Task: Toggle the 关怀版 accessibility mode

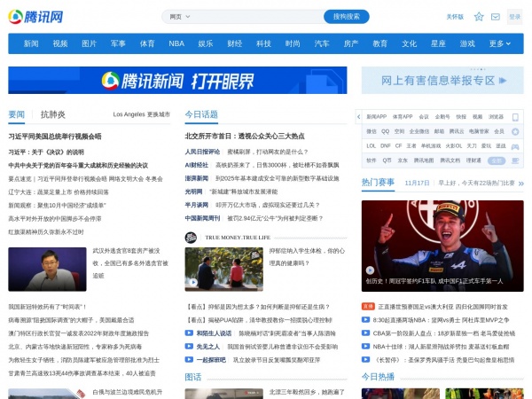Action: click(x=455, y=16)
